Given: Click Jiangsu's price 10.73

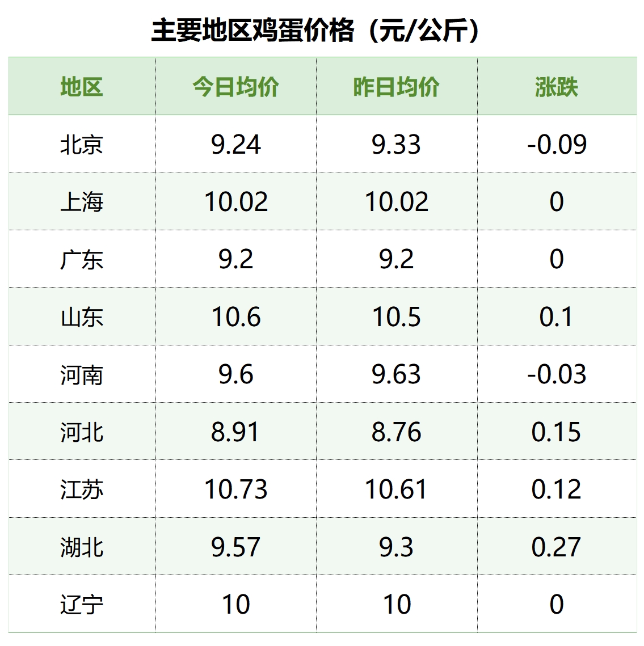Looking at the screenshot, I should click(236, 489).
